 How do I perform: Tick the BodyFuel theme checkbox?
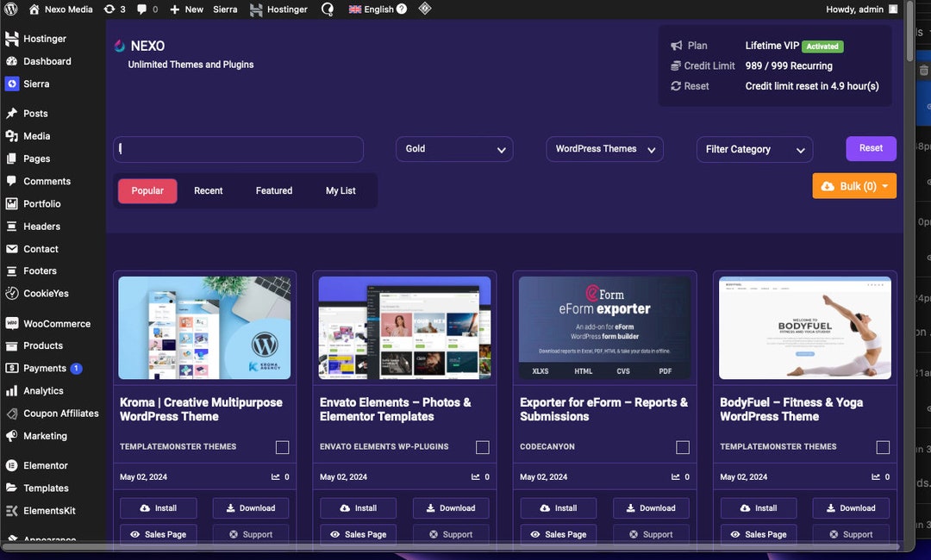[882, 446]
